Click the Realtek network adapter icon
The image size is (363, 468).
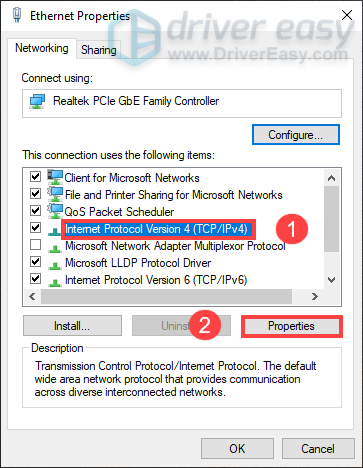37,101
